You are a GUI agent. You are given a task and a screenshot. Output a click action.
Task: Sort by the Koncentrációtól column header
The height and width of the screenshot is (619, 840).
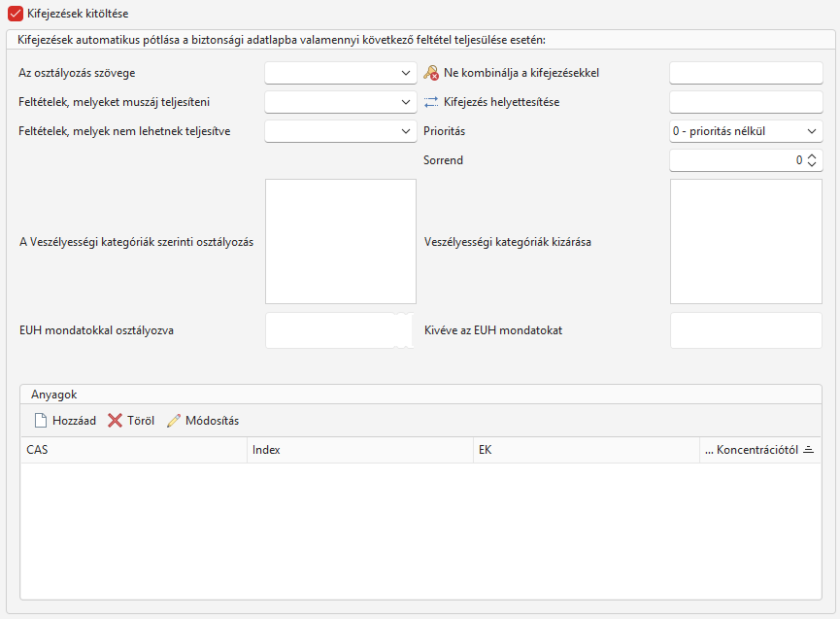[x=759, y=450]
